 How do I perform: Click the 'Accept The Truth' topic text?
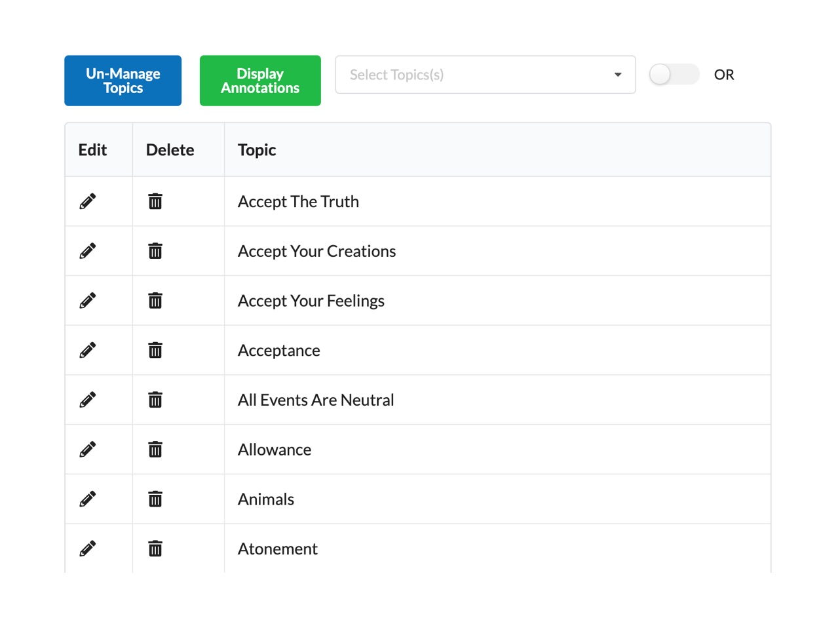(298, 202)
